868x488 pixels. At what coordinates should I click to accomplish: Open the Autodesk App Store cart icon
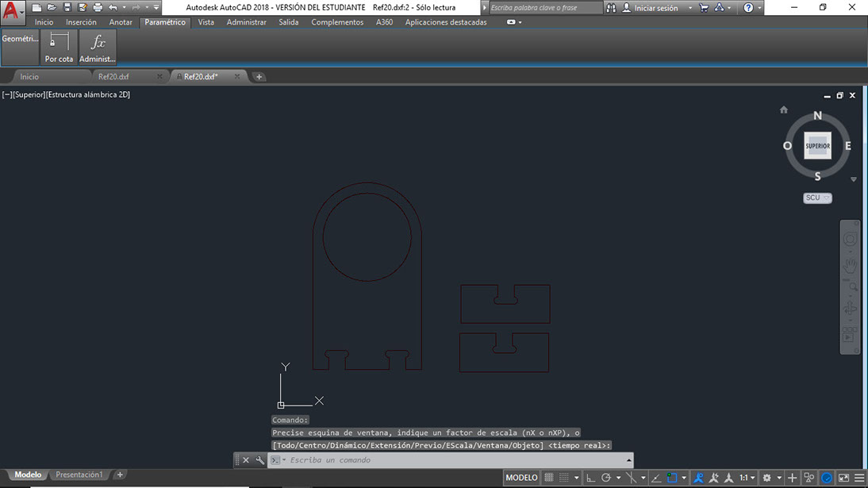[704, 8]
